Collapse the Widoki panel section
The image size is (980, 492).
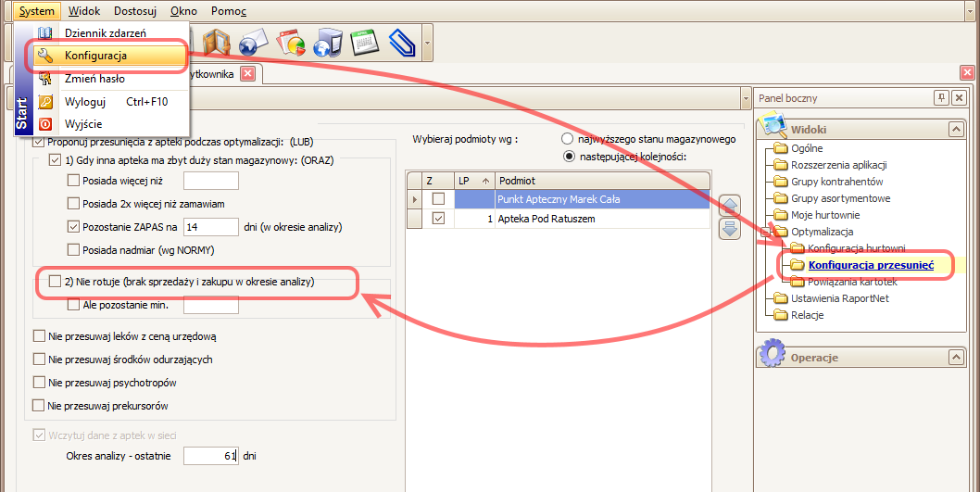[956, 129]
